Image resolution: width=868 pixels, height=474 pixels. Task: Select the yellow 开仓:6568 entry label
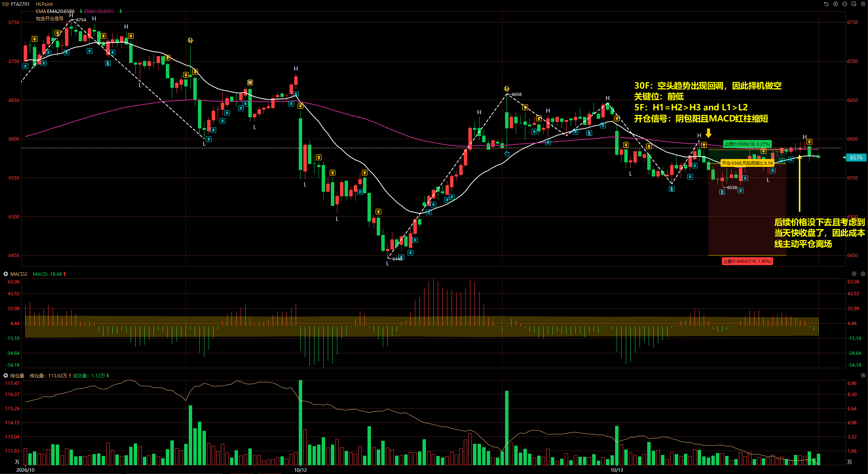coord(747,163)
